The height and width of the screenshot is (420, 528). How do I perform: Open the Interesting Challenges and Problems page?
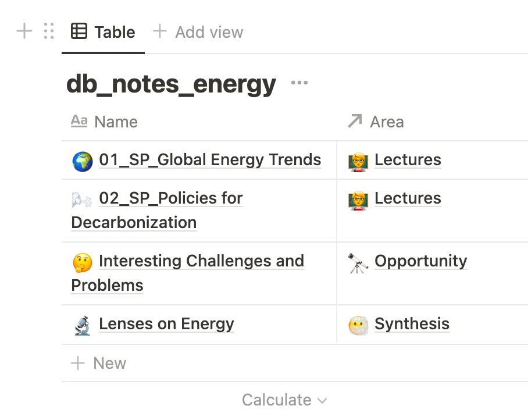pos(201,261)
